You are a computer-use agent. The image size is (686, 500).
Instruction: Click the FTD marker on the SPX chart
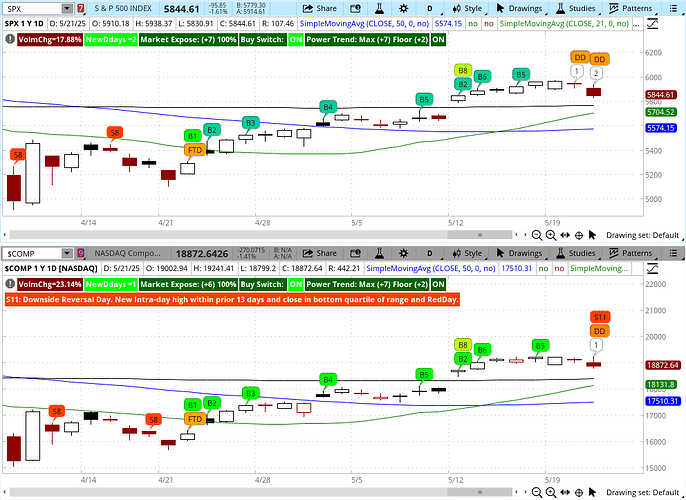[195, 150]
